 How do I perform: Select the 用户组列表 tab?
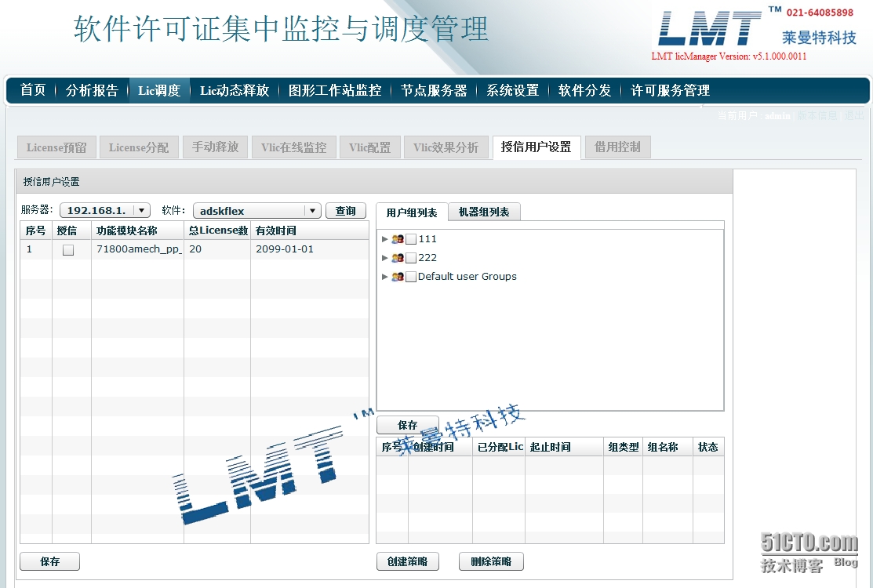(412, 212)
